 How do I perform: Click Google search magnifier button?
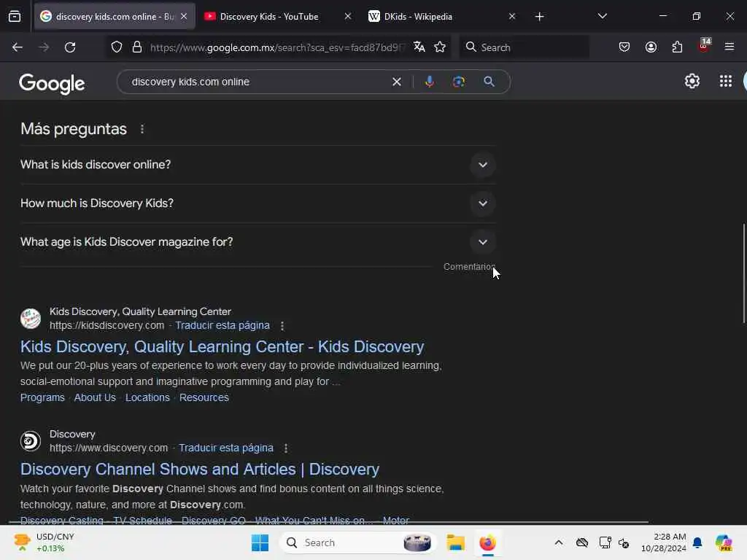click(489, 82)
